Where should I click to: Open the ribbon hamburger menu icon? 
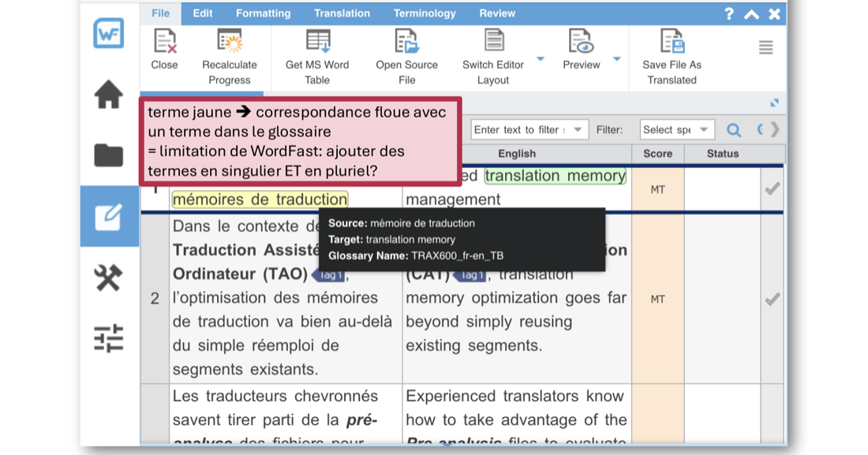coord(765,47)
